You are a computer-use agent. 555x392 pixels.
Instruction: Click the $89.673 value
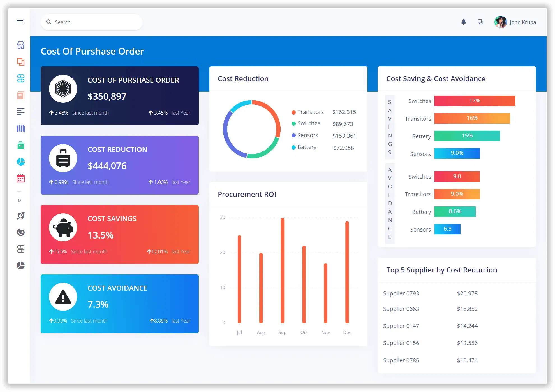tap(343, 124)
